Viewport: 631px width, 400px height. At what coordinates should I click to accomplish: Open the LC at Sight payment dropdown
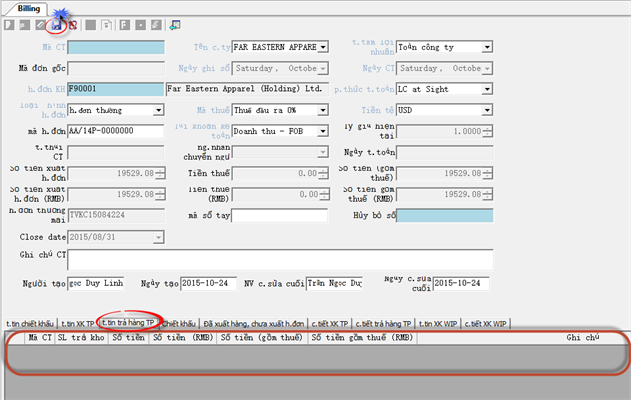point(487,89)
